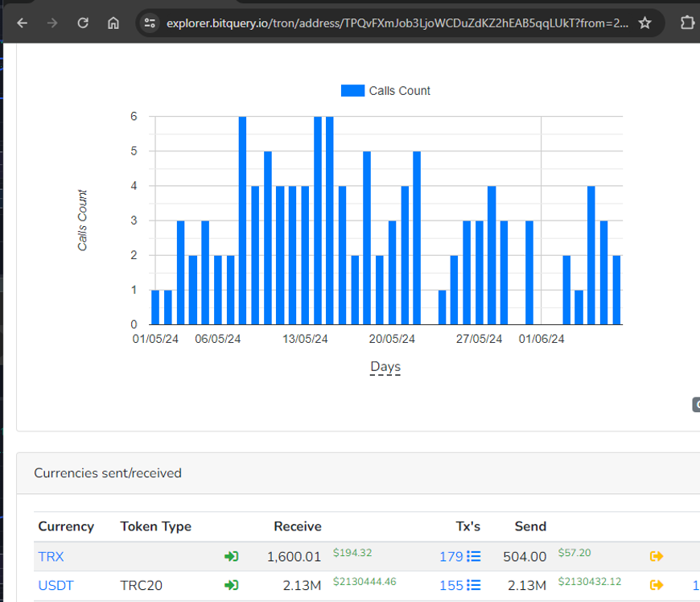Click the 01/06/24 date axis label

pos(541,339)
